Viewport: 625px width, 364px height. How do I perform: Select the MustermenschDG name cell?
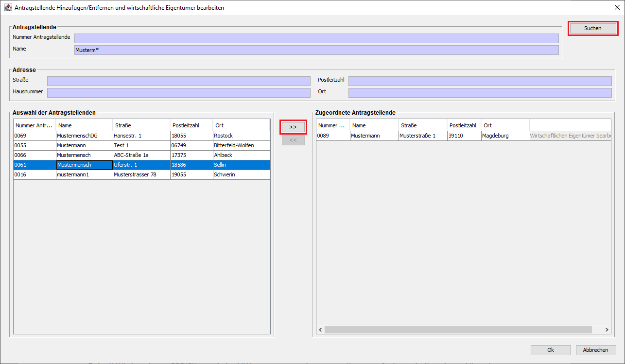click(x=85, y=136)
